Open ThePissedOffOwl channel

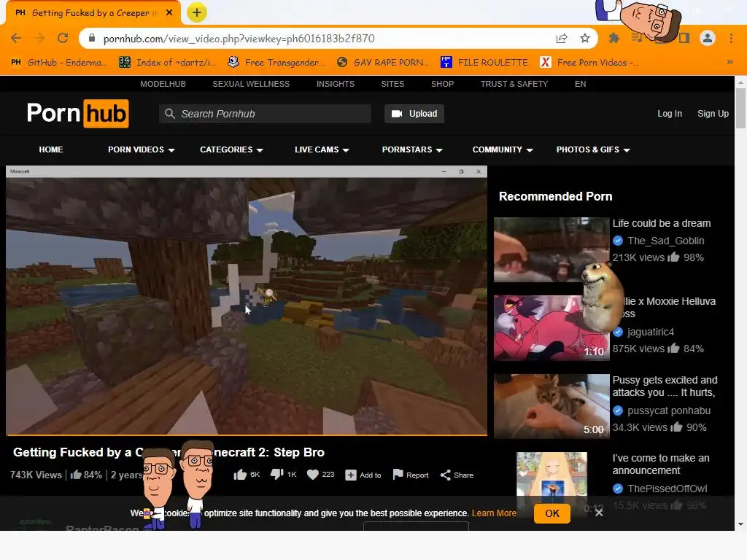(x=667, y=489)
